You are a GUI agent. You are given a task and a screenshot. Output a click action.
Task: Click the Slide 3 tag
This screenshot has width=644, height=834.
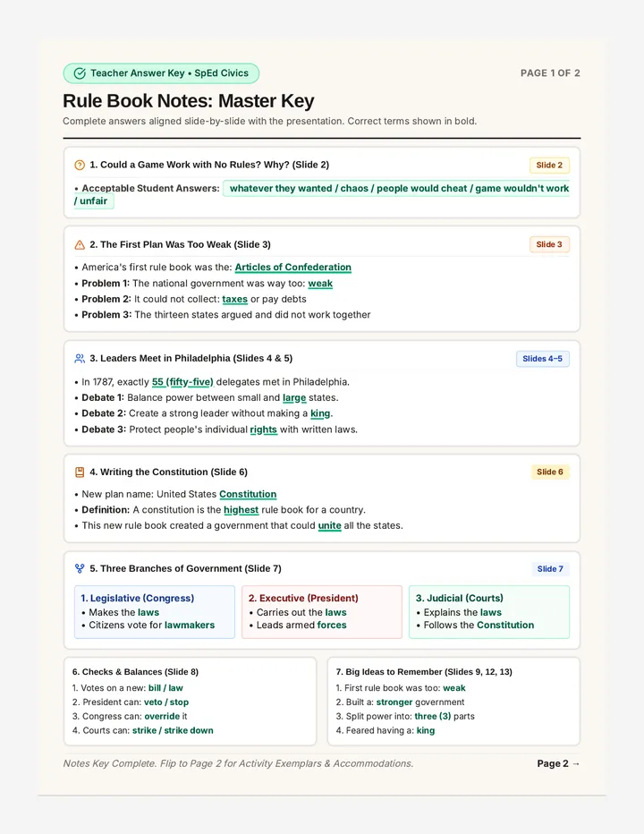tap(549, 244)
